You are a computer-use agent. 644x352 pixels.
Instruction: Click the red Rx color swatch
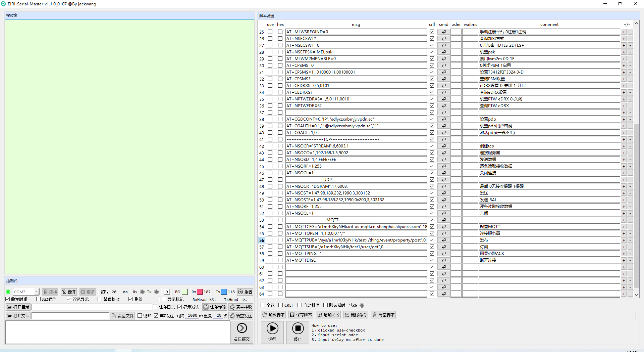tap(200, 292)
